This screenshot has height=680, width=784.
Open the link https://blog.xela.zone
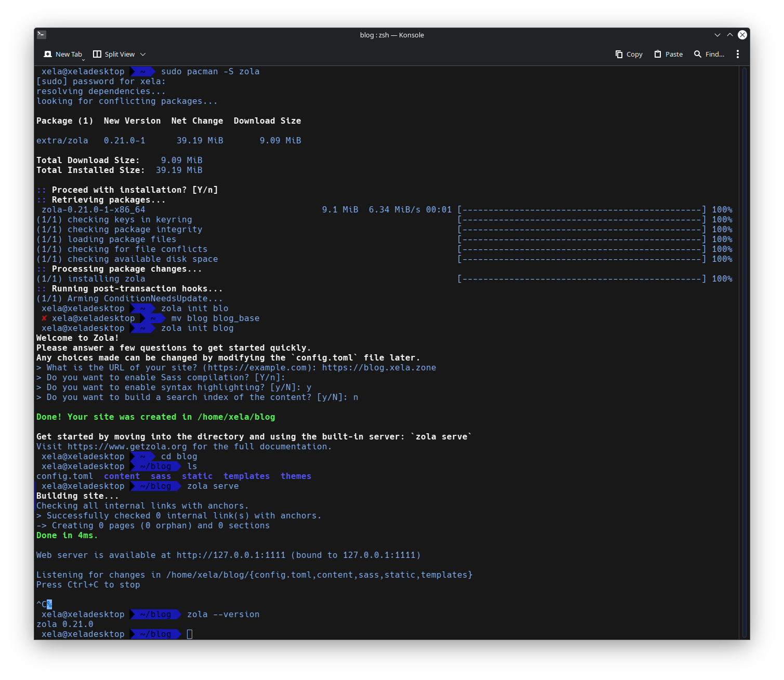pyautogui.click(x=379, y=367)
